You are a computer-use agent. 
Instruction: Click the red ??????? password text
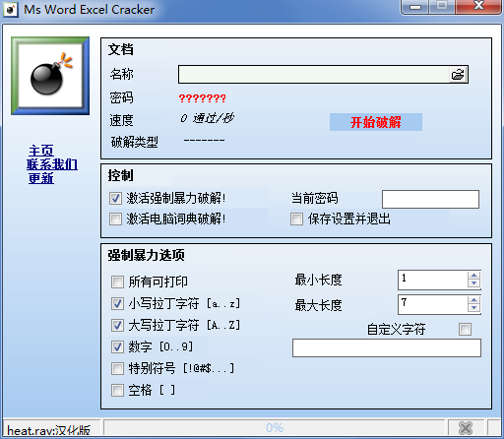pyautogui.click(x=203, y=98)
